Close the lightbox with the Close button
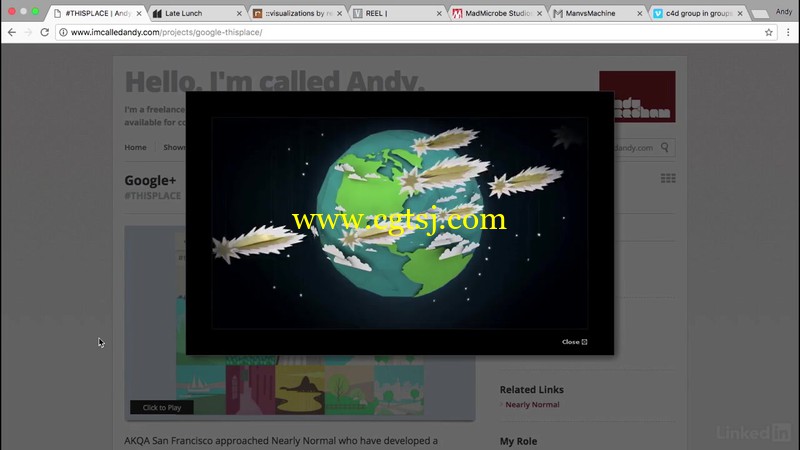 click(x=574, y=342)
